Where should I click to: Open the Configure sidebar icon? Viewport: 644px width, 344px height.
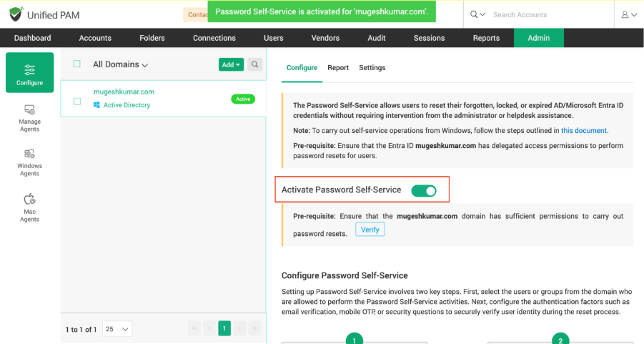29,73
